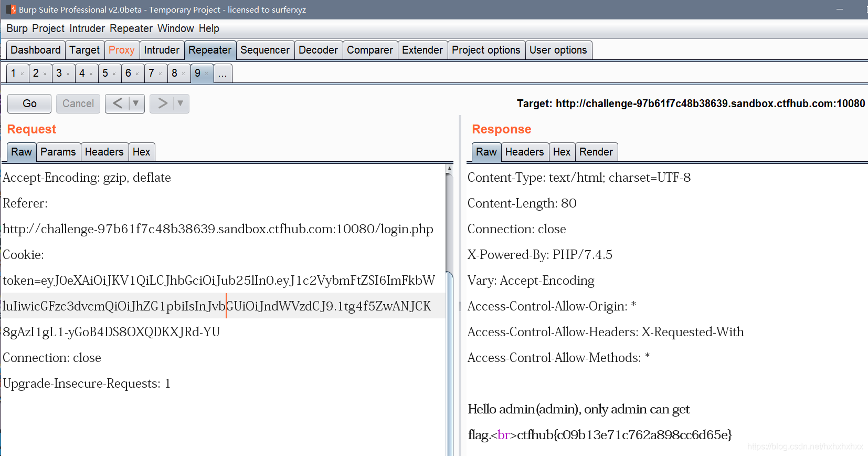Viewport: 868px width, 456px height.
Task: Click the request pane scrollbar thumb
Action: pyautogui.click(x=449, y=362)
